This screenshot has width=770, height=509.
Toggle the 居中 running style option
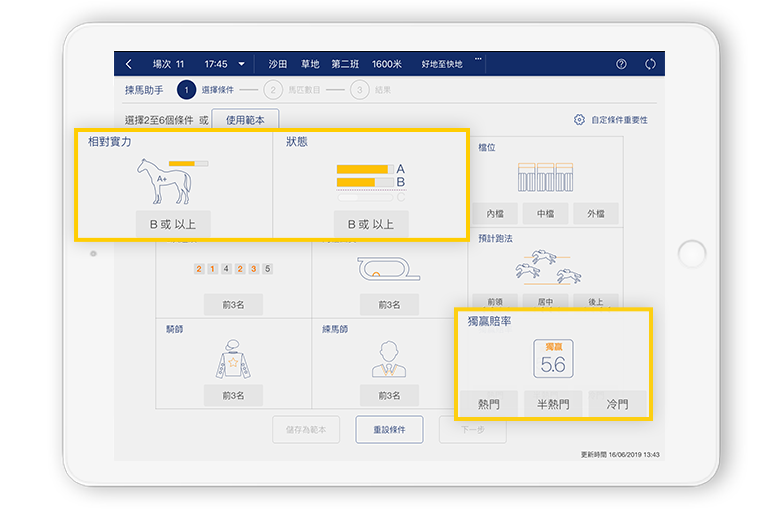coord(546,301)
